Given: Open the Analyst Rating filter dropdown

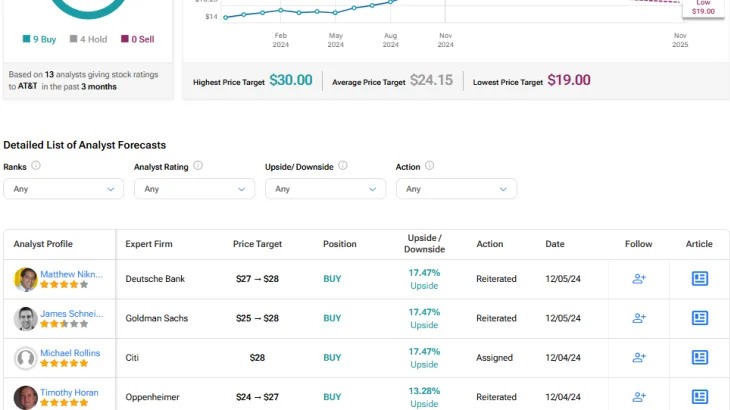Looking at the screenshot, I should pos(194,189).
